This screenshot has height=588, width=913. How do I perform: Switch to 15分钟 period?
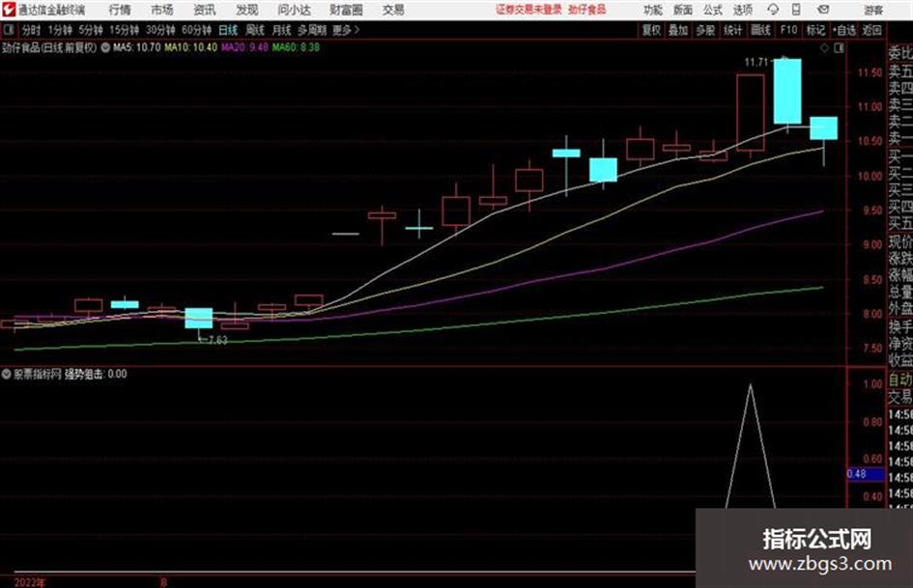124,30
